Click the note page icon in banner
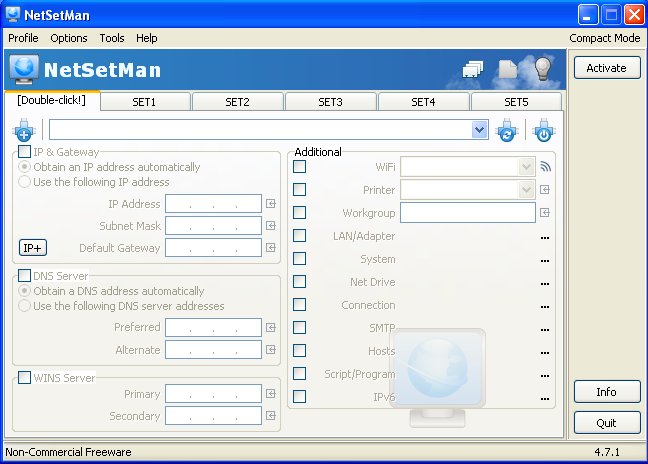The height and width of the screenshot is (464, 648). click(x=507, y=69)
